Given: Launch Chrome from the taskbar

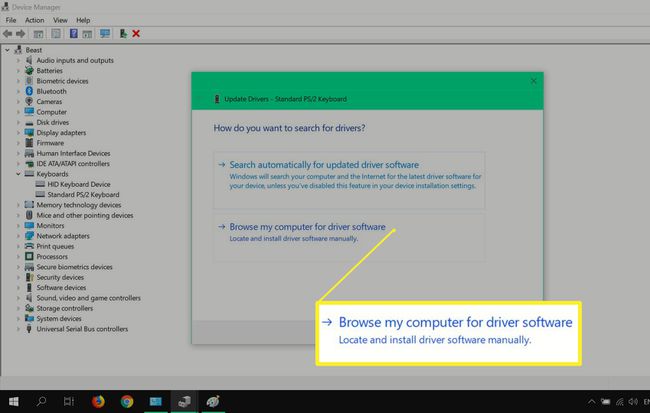Looking at the screenshot, I should (x=127, y=401).
